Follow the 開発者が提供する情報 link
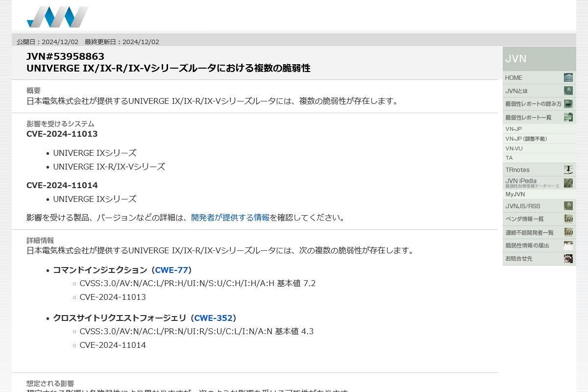588x392 pixels. [230, 218]
